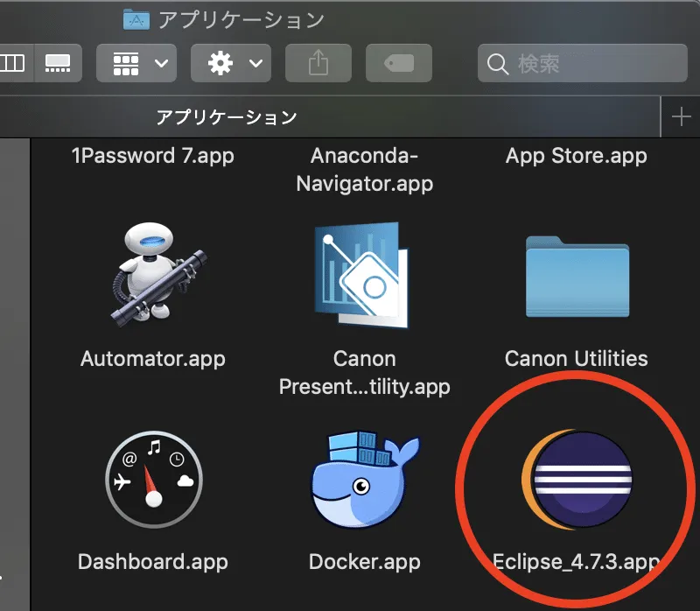The image size is (700, 611).
Task: Click the Automator.app file name
Action: pos(152,359)
